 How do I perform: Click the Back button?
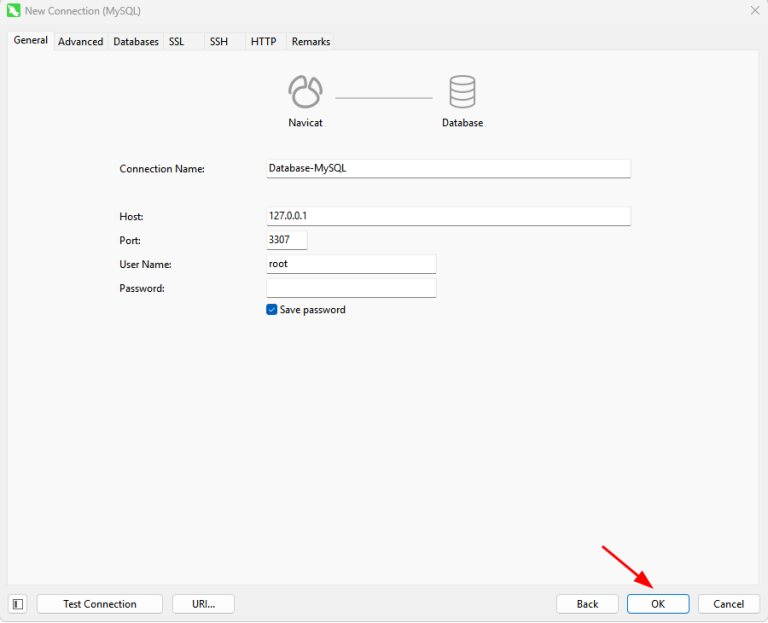pos(587,604)
